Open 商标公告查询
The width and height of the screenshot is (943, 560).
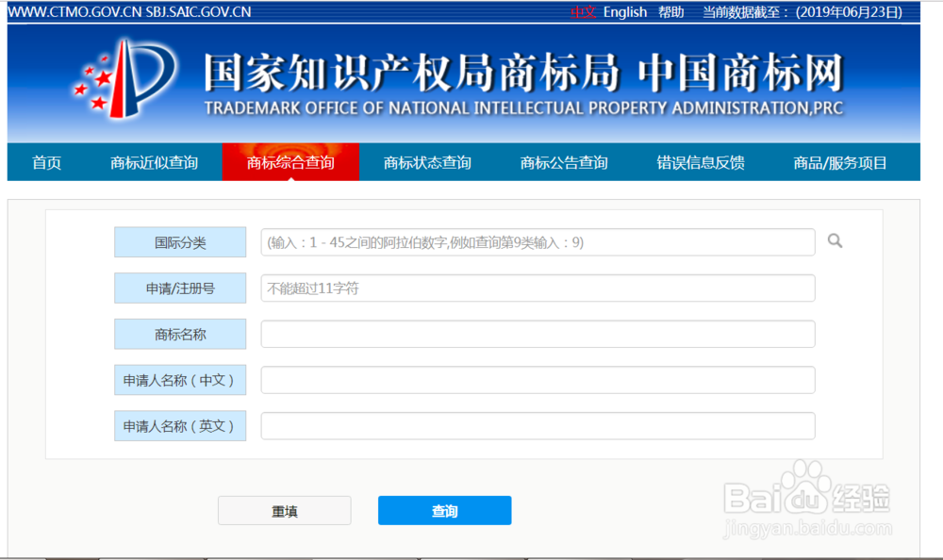(562, 161)
